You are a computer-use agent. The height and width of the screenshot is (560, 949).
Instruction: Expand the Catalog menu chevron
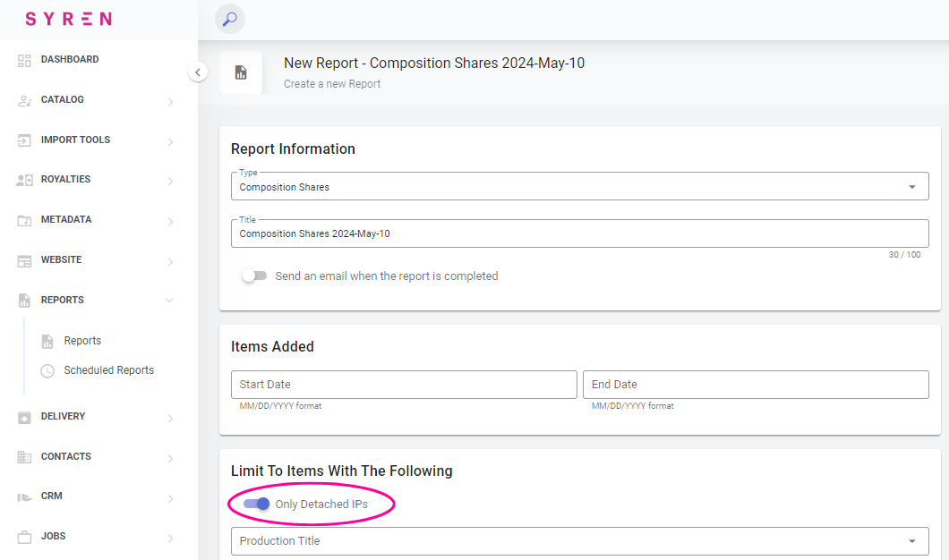click(x=170, y=101)
